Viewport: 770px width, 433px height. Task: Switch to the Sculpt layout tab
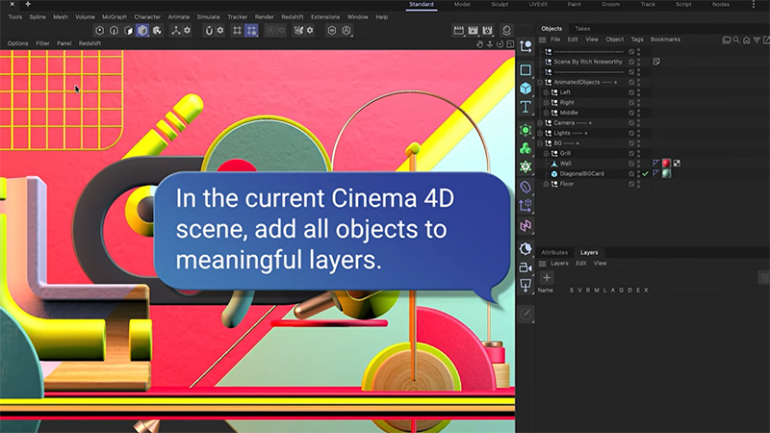[499, 4]
